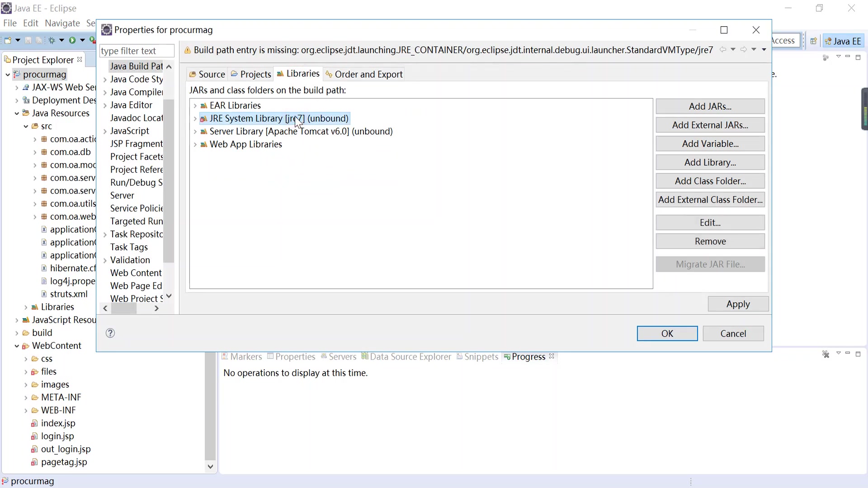Switch to the Source tab
The width and height of the screenshot is (868, 488).
pyautogui.click(x=207, y=74)
